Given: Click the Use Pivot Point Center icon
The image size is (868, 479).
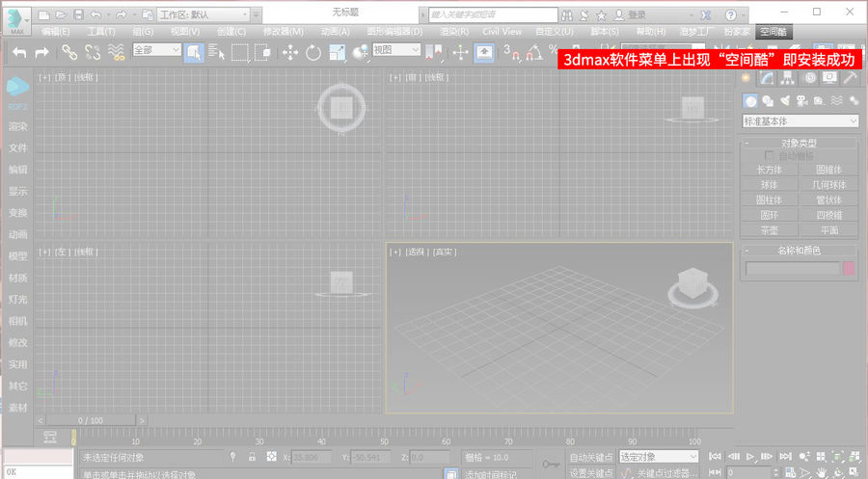Looking at the screenshot, I should pyautogui.click(x=433, y=53).
